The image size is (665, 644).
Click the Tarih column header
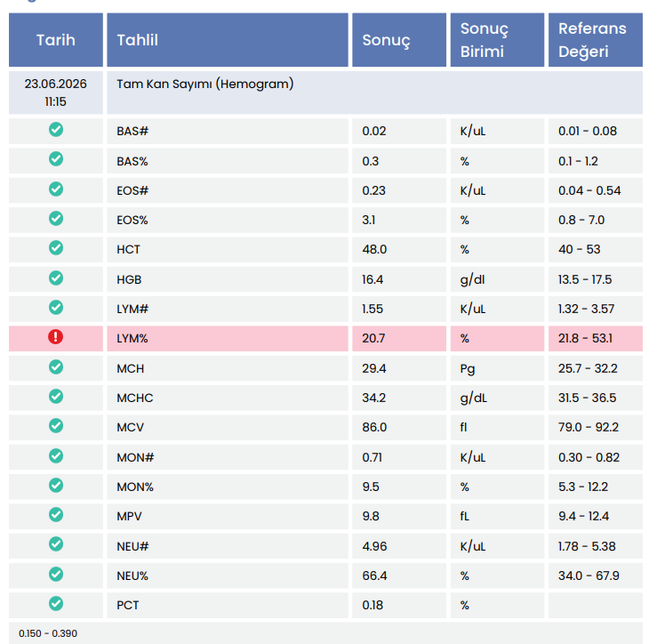(56, 40)
